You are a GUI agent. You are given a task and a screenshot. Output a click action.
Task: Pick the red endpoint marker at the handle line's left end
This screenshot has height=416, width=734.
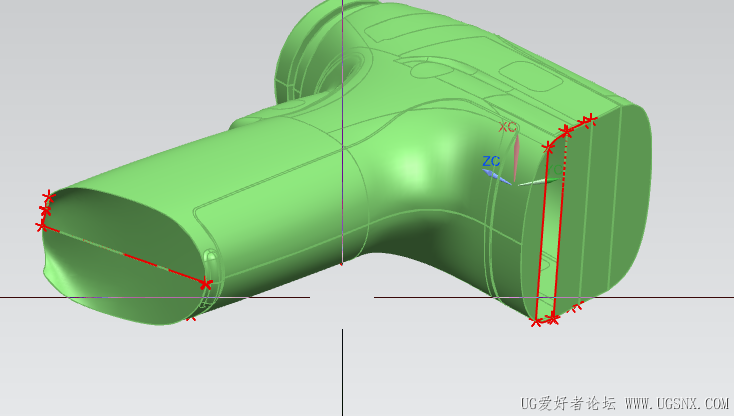pyautogui.click(x=42, y=226)
